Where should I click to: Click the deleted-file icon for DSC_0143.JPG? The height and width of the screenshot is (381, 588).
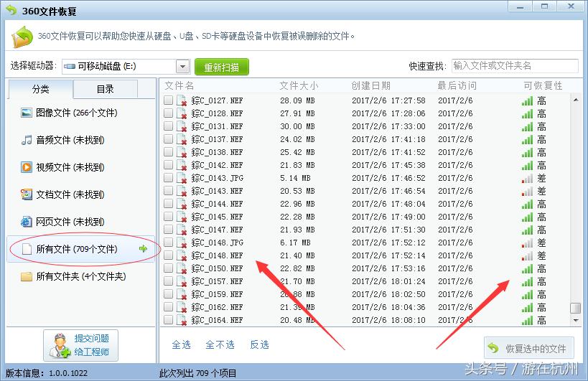tap(182, 179)
